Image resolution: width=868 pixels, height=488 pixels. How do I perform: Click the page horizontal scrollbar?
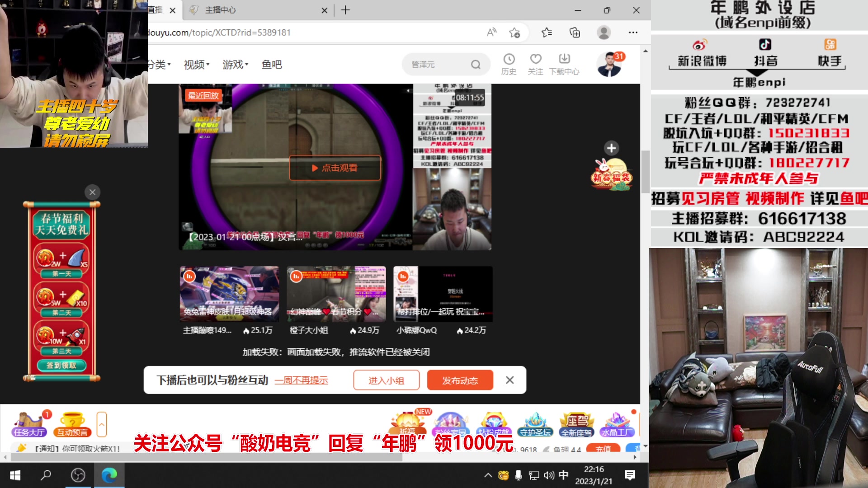[x=206, y=457]
